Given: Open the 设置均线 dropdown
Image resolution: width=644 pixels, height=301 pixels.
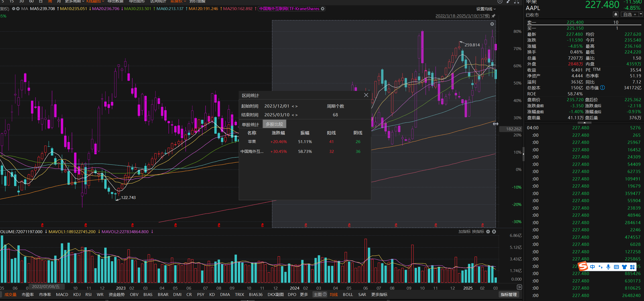Looking at the screenshot, I should click(x=486, y=9).
